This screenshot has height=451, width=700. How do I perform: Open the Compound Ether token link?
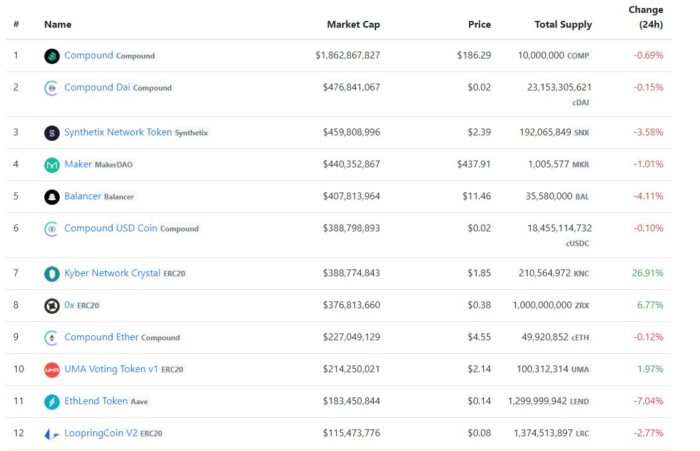click(101, 337)
